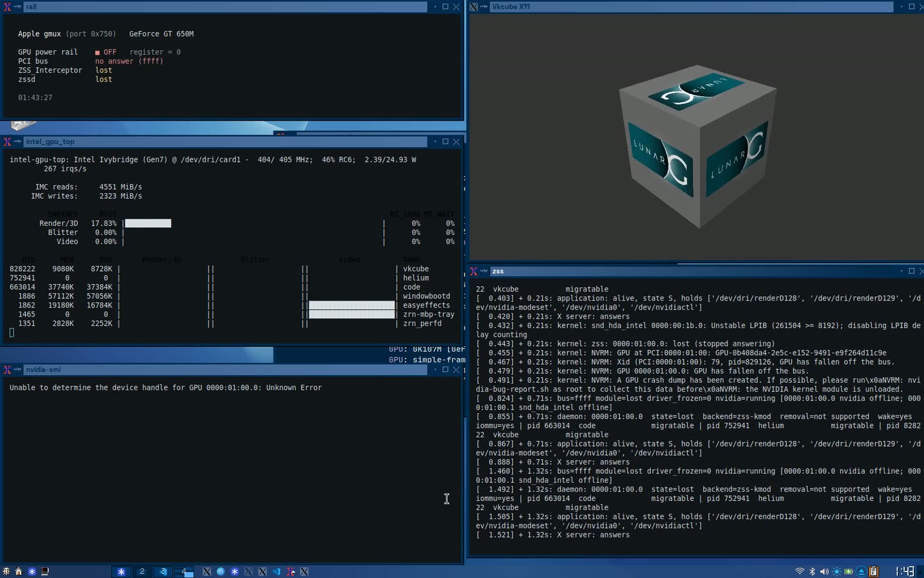924x578 pixels.
Task: Open the window menu icon of intel_gpu_top window
Action: [x=7, y=142]
